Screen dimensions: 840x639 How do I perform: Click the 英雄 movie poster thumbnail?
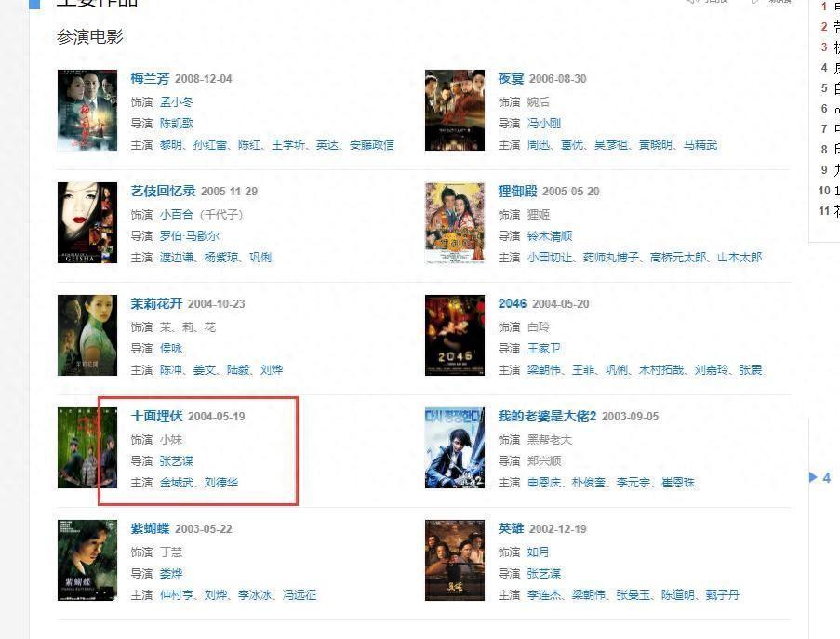pyautogui.click(x=455, y=560)
